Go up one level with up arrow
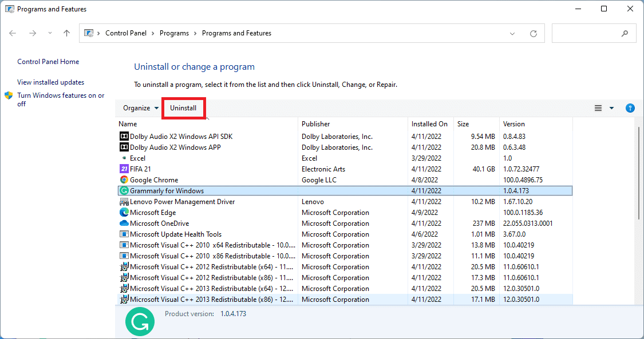 (66, 33)
